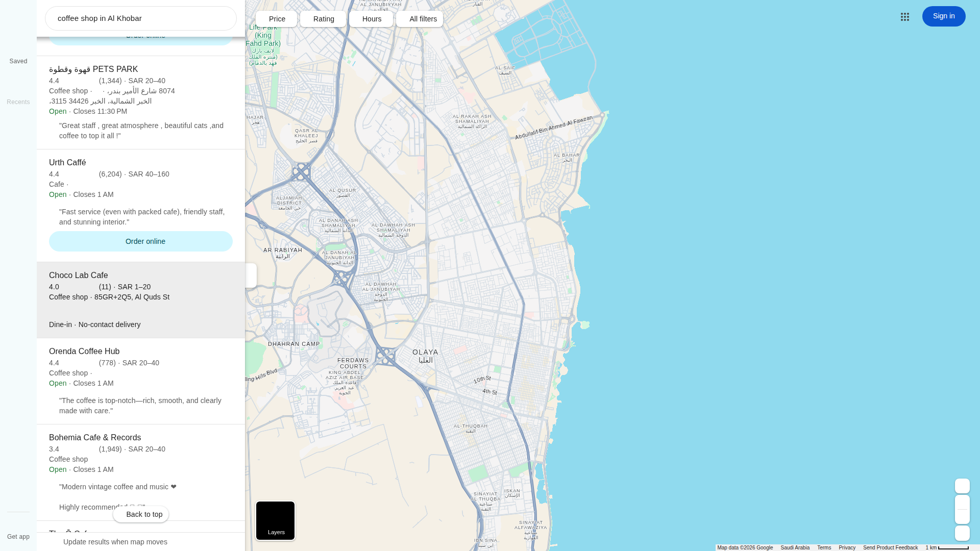Screen dimensions: 980x551
Task: Click Order online for Urth Caffé
Action: [141, 241]
